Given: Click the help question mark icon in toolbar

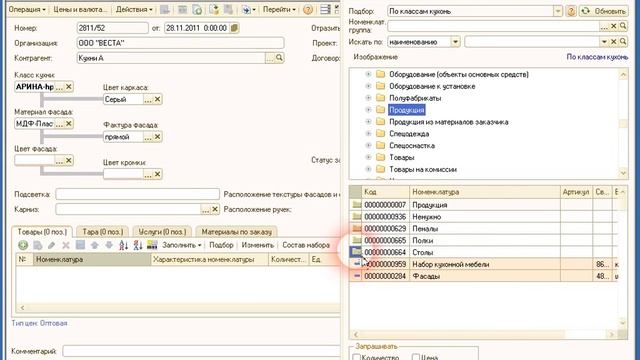Looking at the screenshot, I should pyautogui.click(x=308, y=9).
